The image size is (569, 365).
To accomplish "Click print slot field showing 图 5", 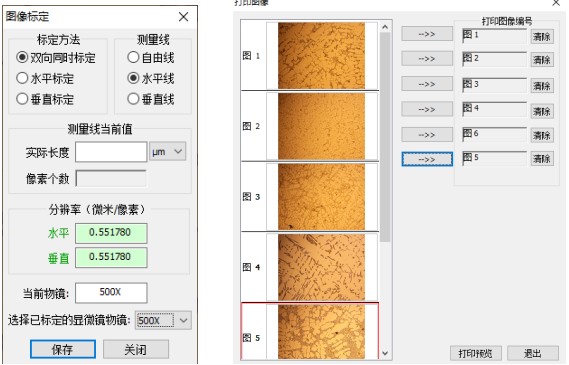I will click(x=495, y=158).
